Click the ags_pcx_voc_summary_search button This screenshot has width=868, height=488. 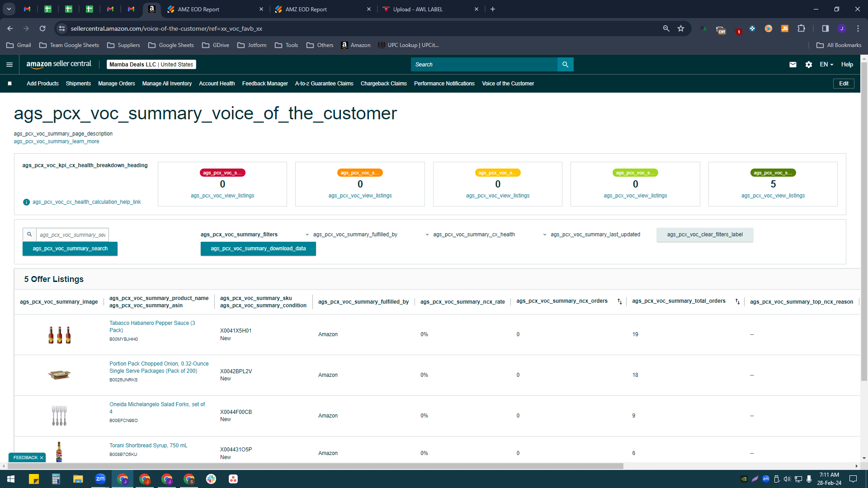(x=70, y=249)
